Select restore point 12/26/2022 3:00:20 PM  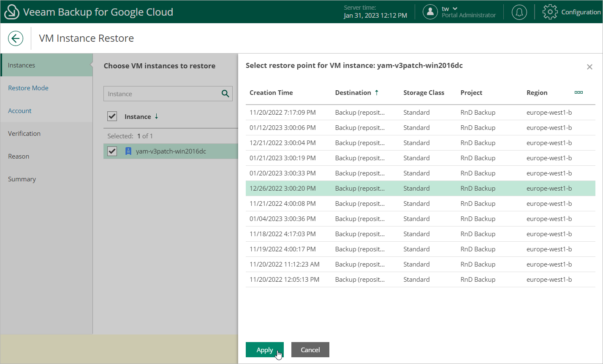pos(421,189)
